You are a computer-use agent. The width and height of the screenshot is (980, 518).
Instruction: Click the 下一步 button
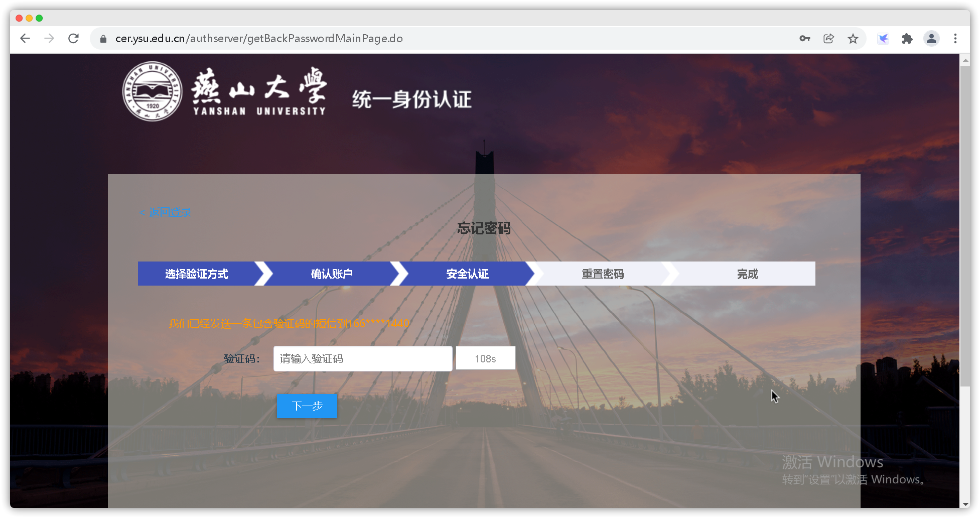point(307,406)
